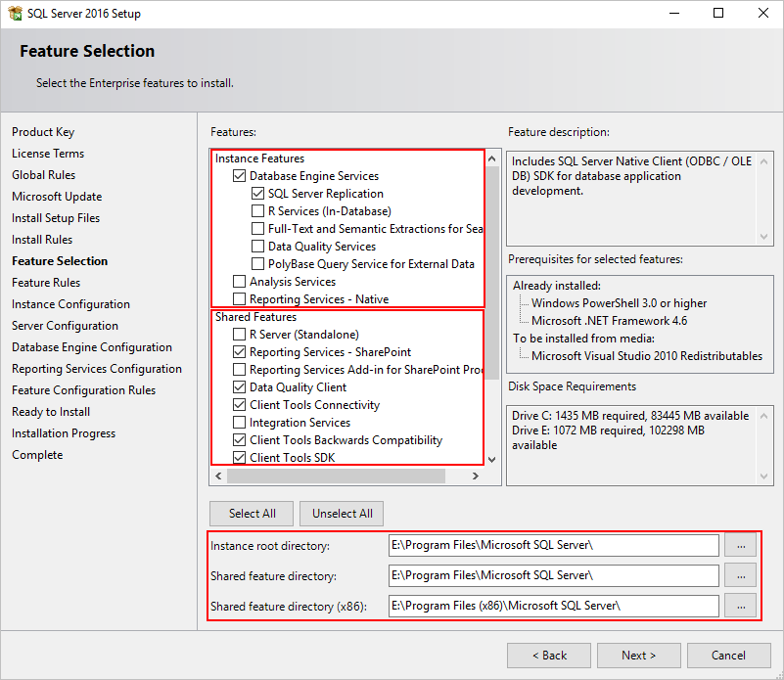Uncheck the SQL Server Replication checkbox

[257, 194]
